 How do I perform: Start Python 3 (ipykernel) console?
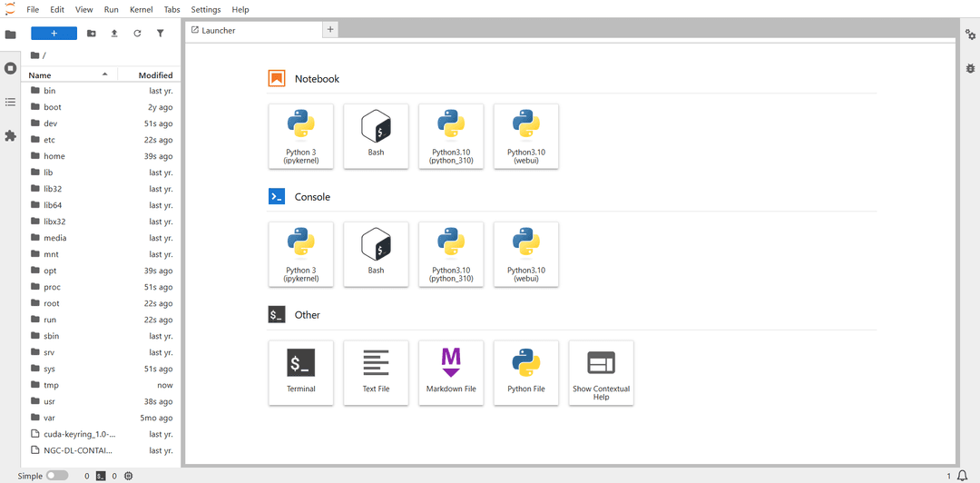coord(301,254)
